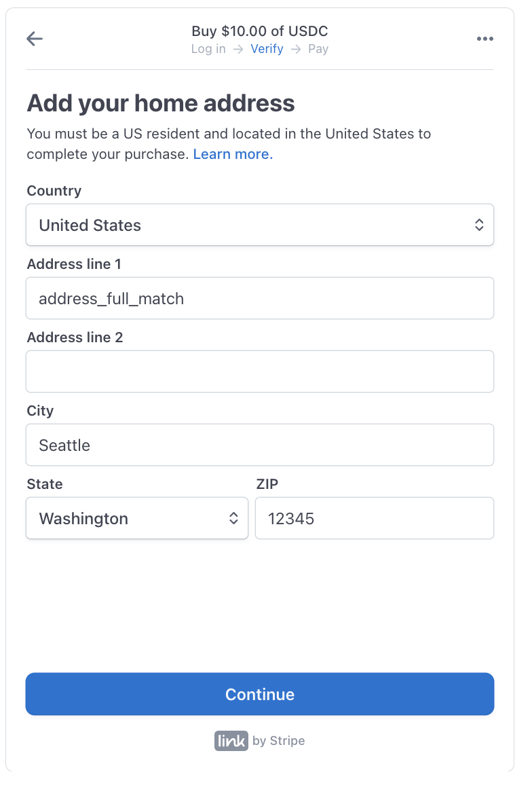Click the back arrow at top left
This screenshot has width=532, height=785.
click(35, 39)
